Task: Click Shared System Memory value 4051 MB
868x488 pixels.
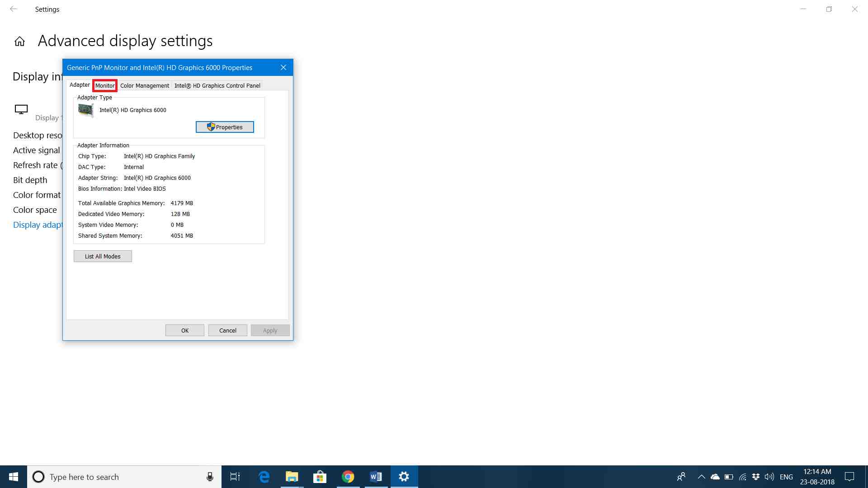Action: [182, 235]
